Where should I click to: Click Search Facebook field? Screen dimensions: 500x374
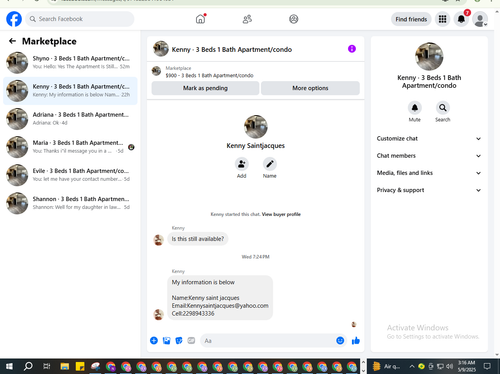point(80,19)
